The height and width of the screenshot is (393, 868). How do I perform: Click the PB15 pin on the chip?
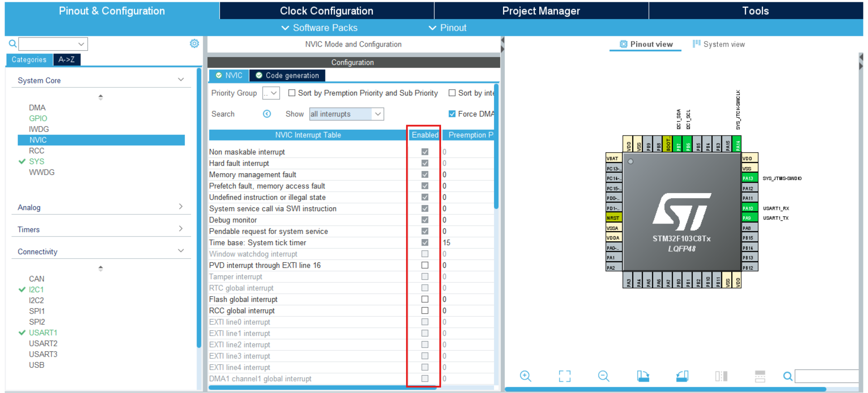749,238
